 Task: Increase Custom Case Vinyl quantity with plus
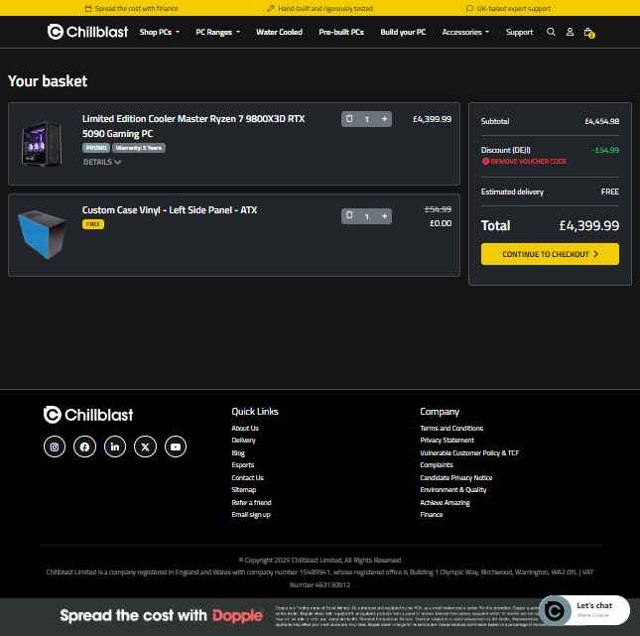[384, 216]
